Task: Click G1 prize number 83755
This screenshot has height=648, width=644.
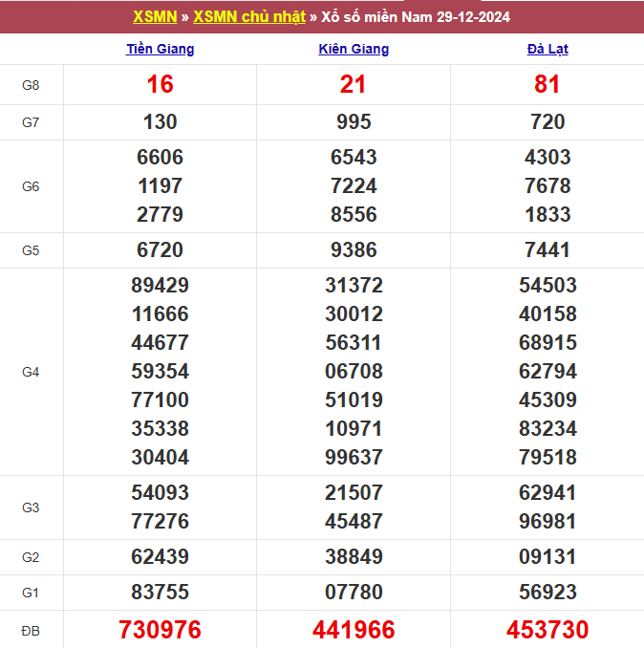Action: pyautogui.click(x=161, y=593)
